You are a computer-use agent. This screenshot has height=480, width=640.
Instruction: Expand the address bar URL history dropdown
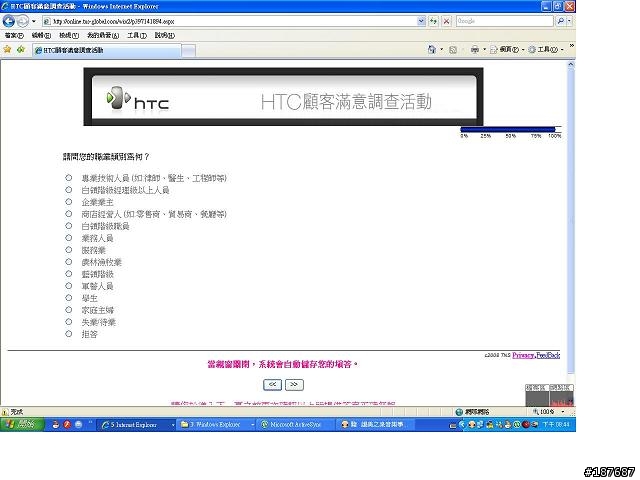[421, 21]
